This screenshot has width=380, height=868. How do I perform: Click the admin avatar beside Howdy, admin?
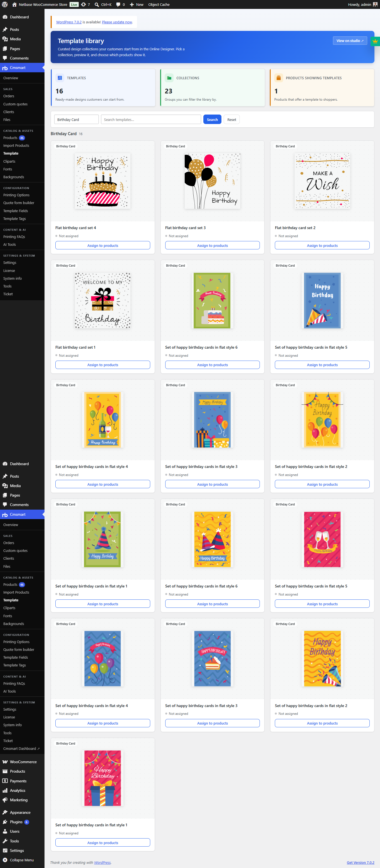[375, 4]
